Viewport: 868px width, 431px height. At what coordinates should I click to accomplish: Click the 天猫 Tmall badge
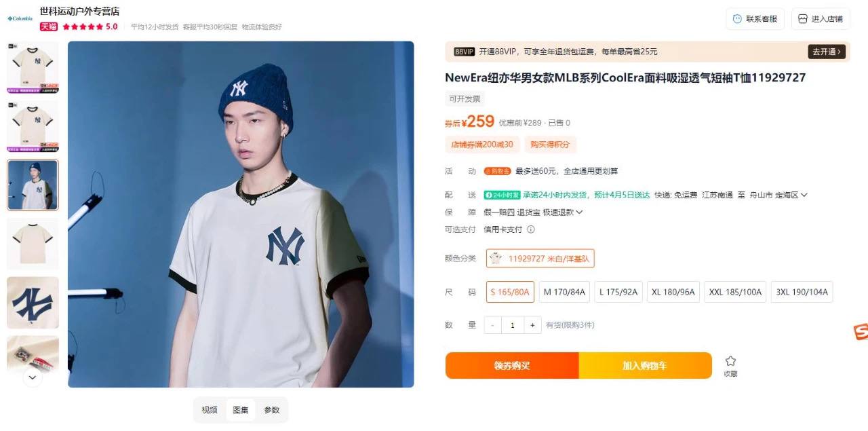[48, 26]
